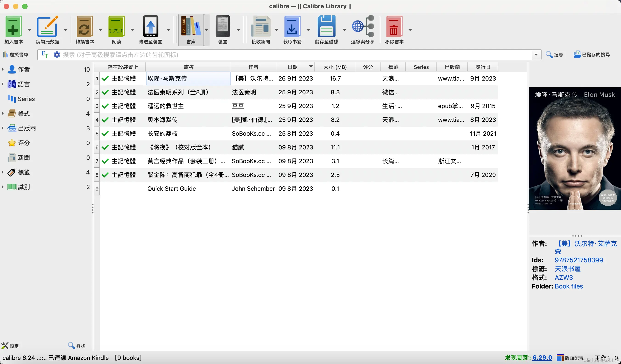Sort by Title (書名) column header
Viewport: 621px width, 364px height.
coord(188,67)
